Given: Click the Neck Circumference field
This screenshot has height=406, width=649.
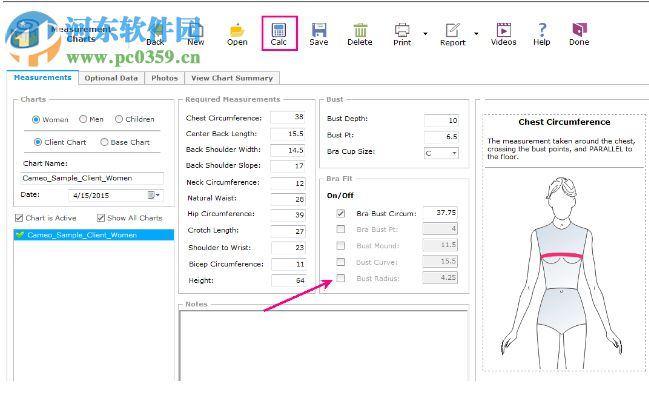Looking at the screenshot, I should [x=288, y=183].
